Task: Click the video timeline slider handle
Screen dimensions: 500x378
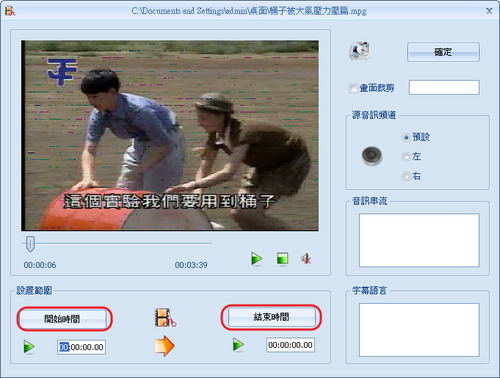Action: coord(30,244)
